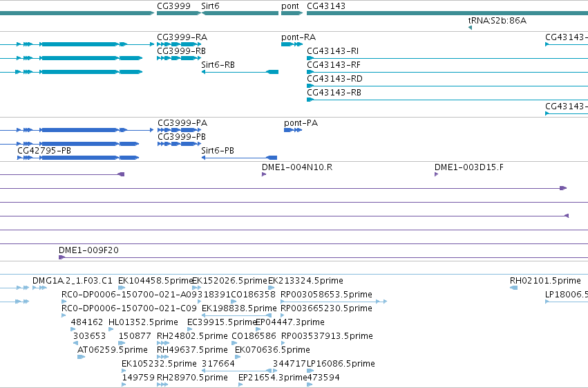Select EST AT06259.5prime
The height and width of the screenshot is (388, 588).
[81, 358]
